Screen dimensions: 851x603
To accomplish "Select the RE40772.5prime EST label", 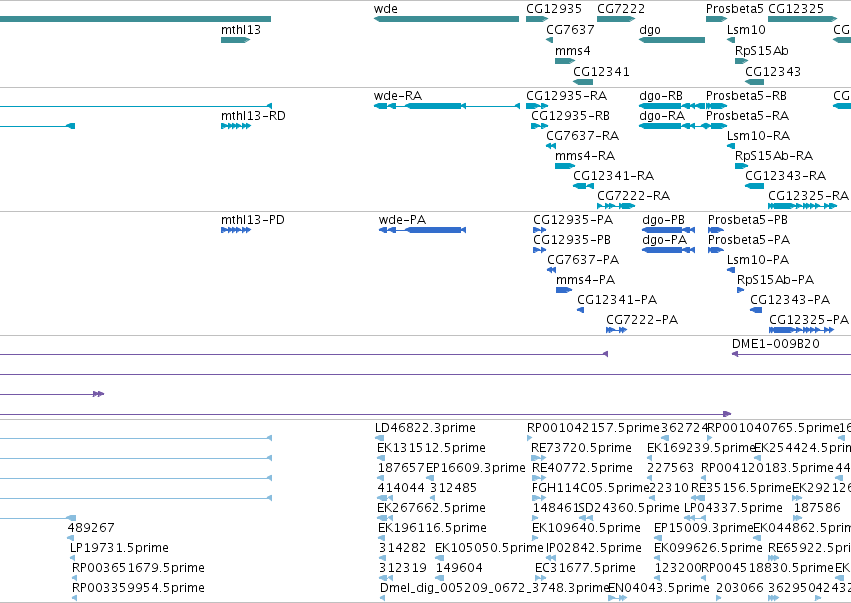I will [582, 468].
